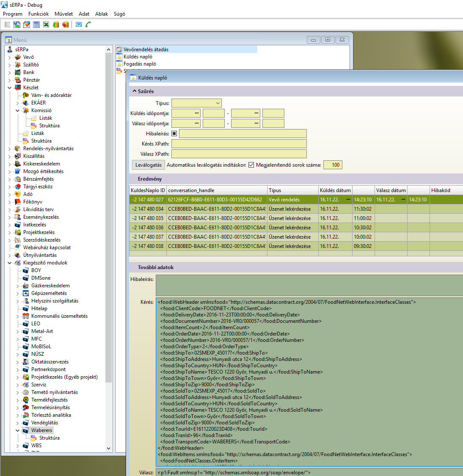Click the green phone handset icon
The image size is (463, 476).
(x=88, y=25)
